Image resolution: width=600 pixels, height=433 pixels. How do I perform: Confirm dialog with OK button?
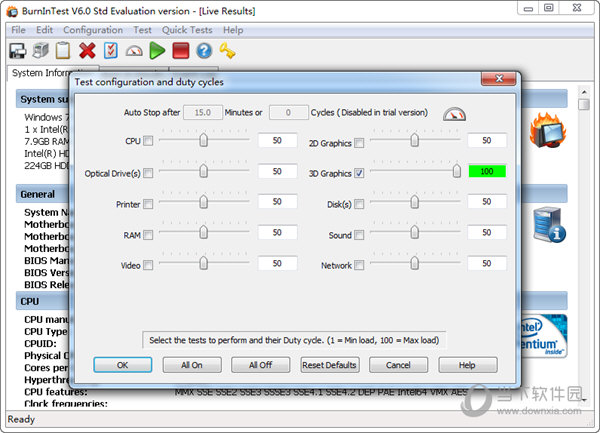[122, 365]
